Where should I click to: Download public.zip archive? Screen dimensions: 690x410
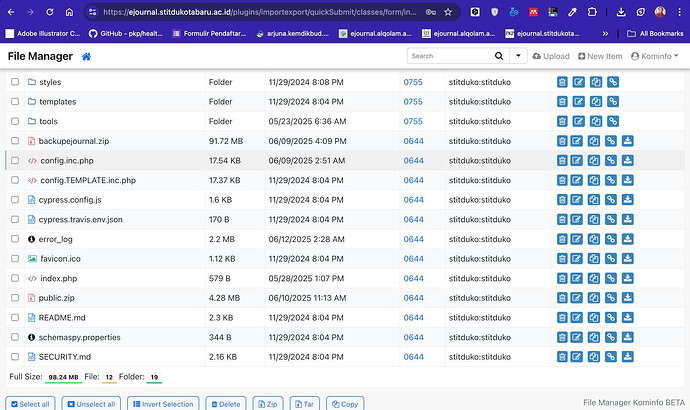click(x=628, y=298)
